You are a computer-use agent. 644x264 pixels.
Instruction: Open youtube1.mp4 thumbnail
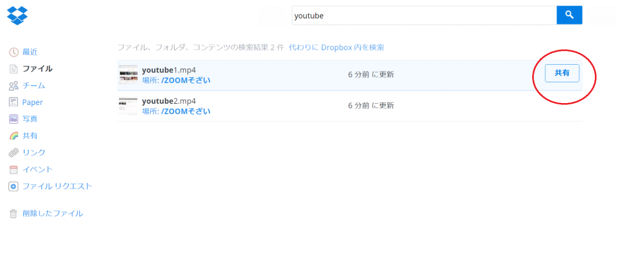(128, 75)
